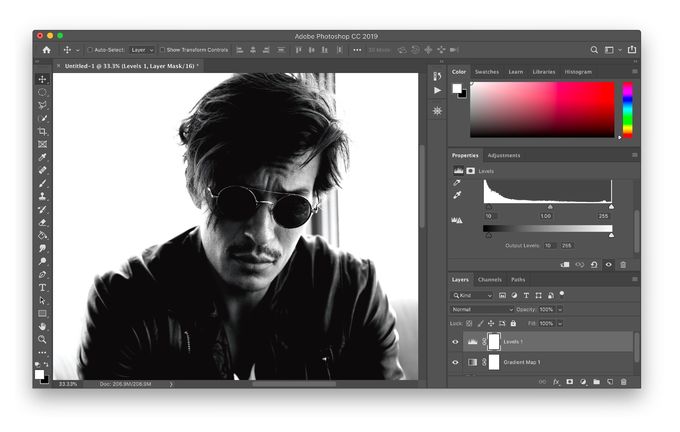Add a layer style via fx icon
The width and height of the screenshot is (680, 432).
[556, 382]
